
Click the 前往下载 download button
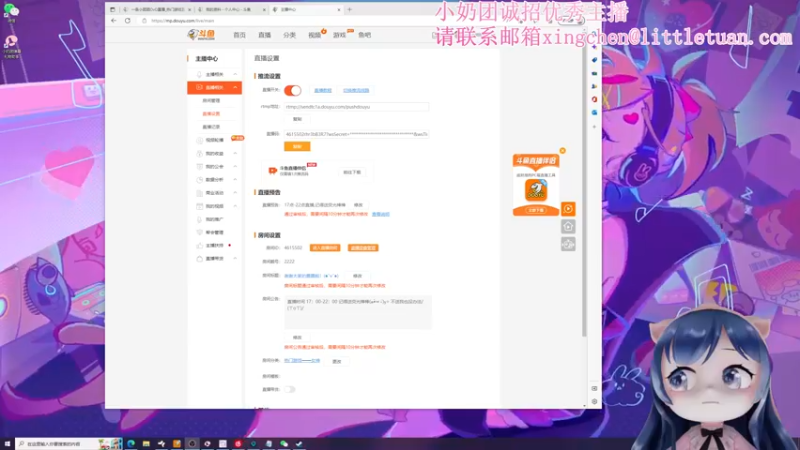click(x=352, y=172)
